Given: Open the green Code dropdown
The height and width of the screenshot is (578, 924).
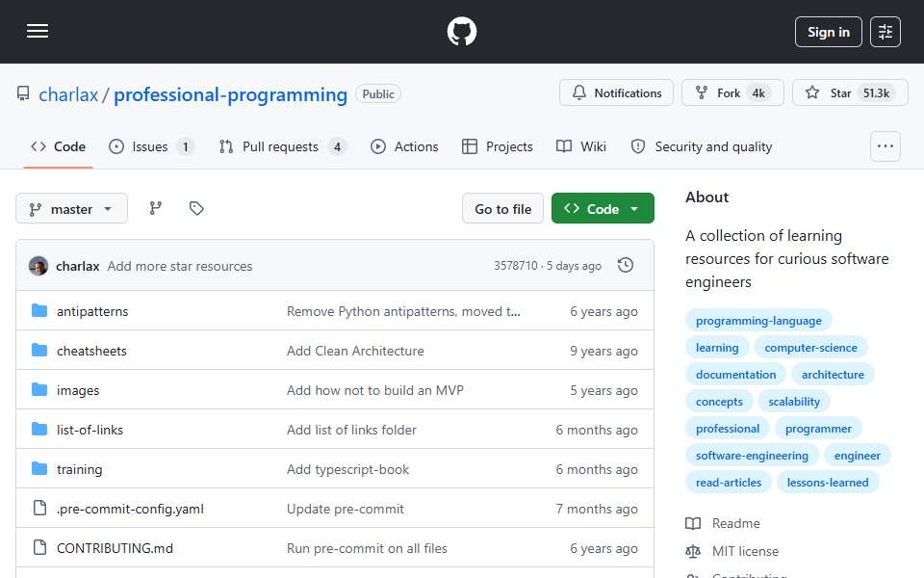Looking at the screenshot, I should (x=603, y=208).
